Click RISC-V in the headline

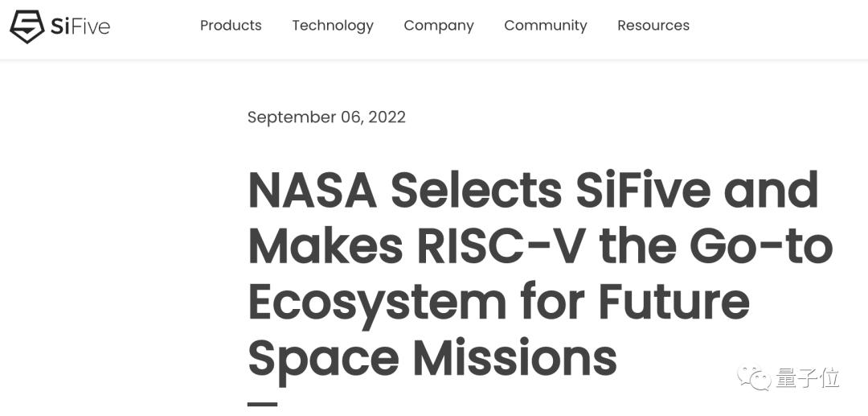(x=501, y=246)
